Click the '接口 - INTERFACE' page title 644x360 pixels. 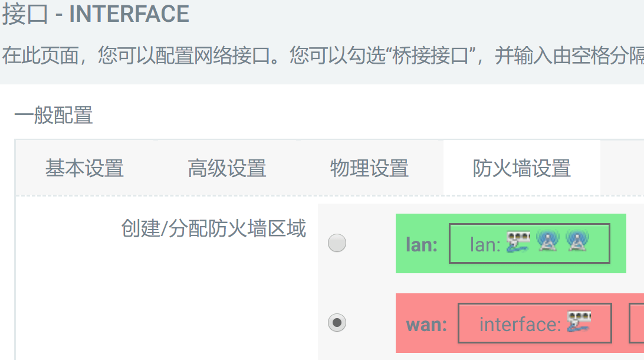pos(96,14)
